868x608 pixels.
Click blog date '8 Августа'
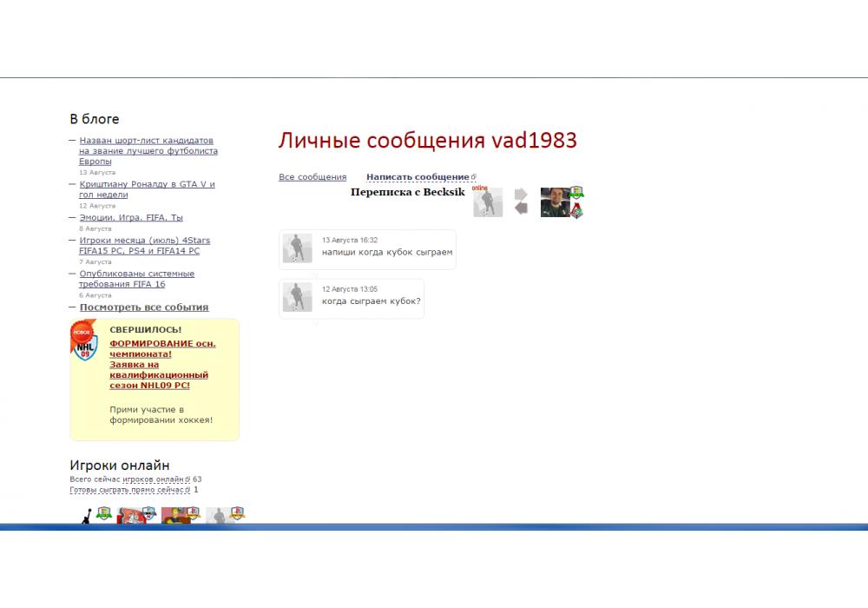point(95,228)
